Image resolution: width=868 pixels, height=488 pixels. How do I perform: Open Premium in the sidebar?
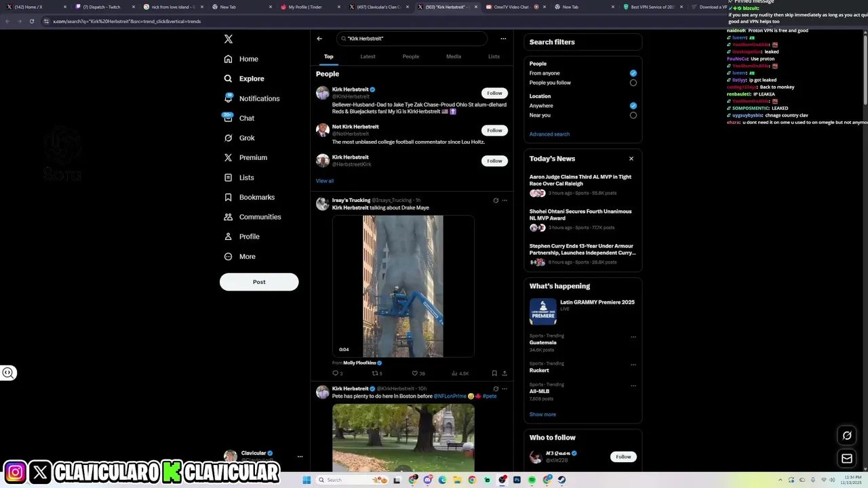pyautogui.click(x=245, y=157)
